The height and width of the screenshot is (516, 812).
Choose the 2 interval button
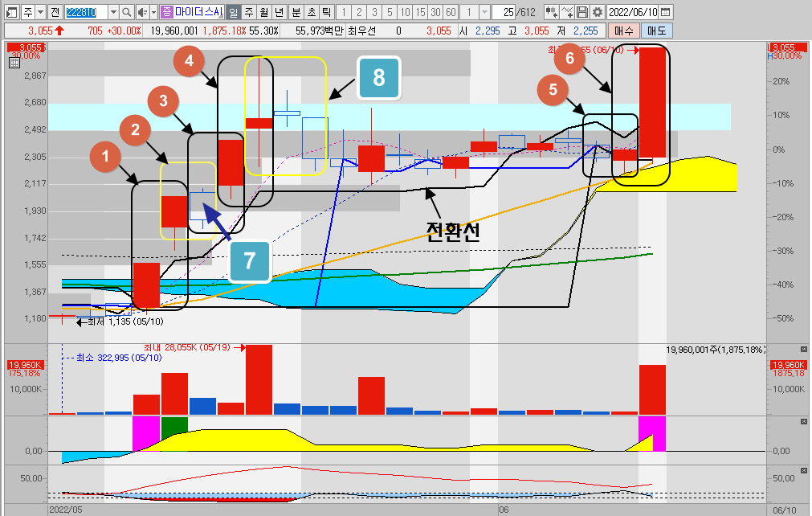click(359, 12)
